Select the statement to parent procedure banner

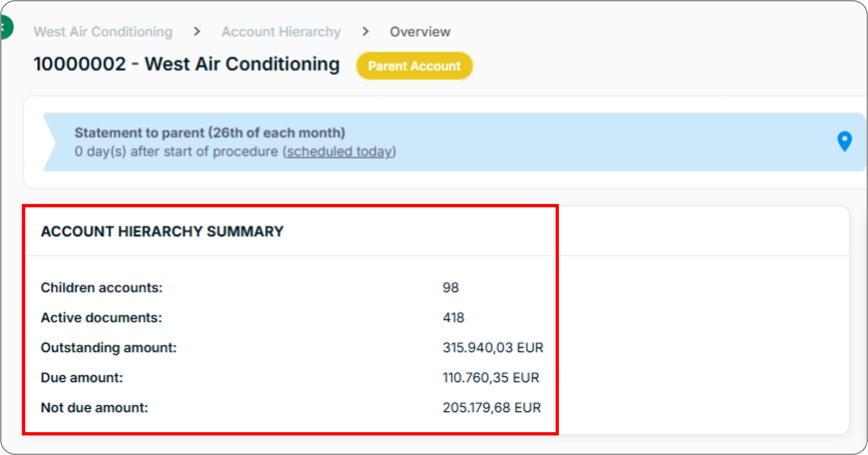454,142
